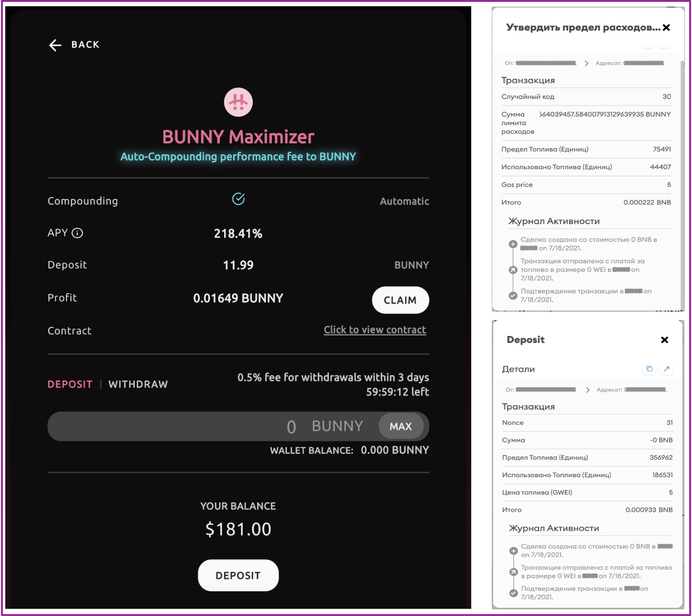Click the confirmed transaction checkmark icon in activity log
The width and height of the screenshot is (692, 616).
513,295
